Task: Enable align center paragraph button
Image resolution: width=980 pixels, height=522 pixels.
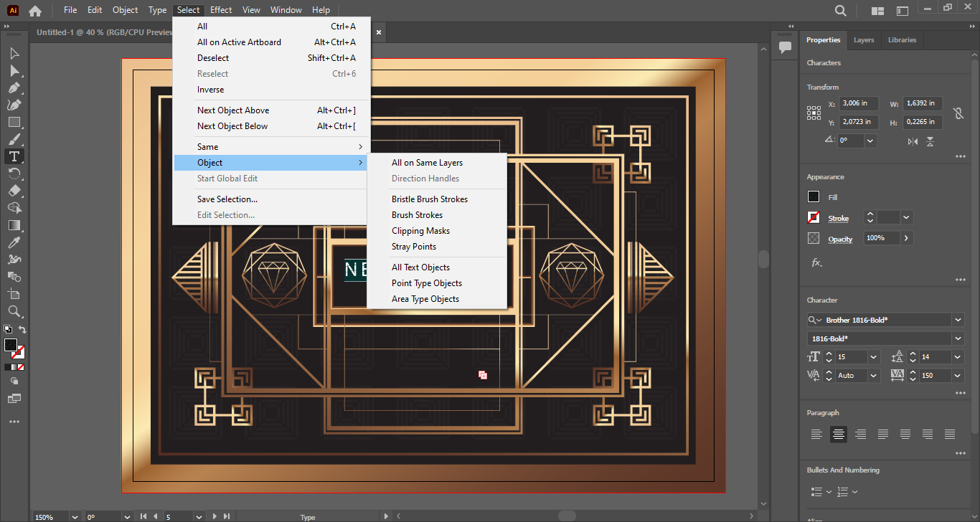Action: (838, 434)
